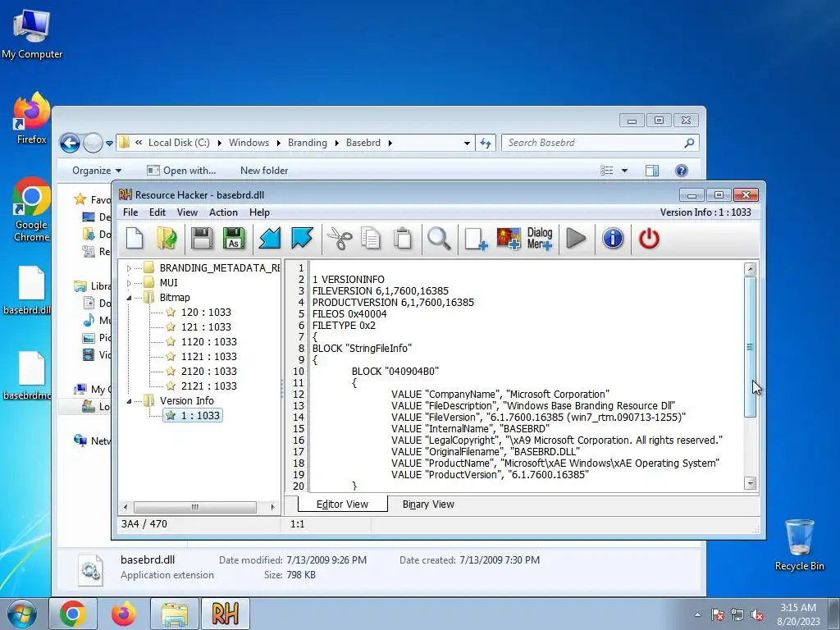
Task: Open the Dialog Menu editor icon
Action: click(540, 239)
